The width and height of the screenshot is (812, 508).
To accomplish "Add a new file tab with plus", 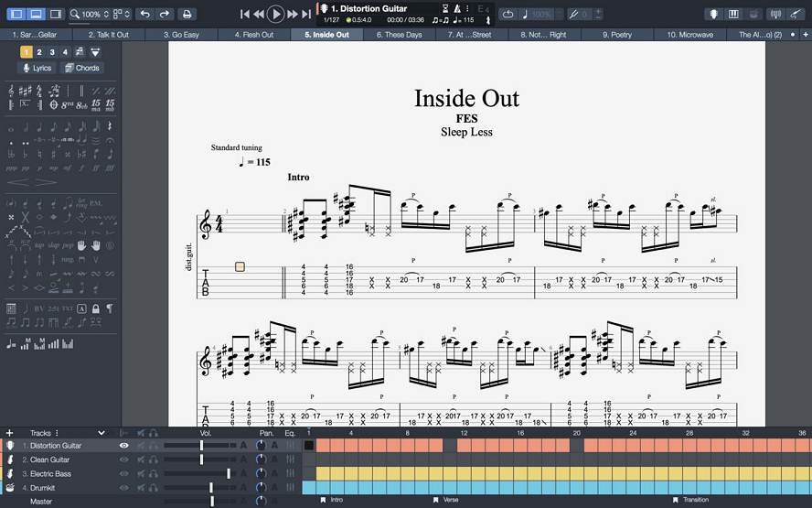I will (x=806, y=35).
